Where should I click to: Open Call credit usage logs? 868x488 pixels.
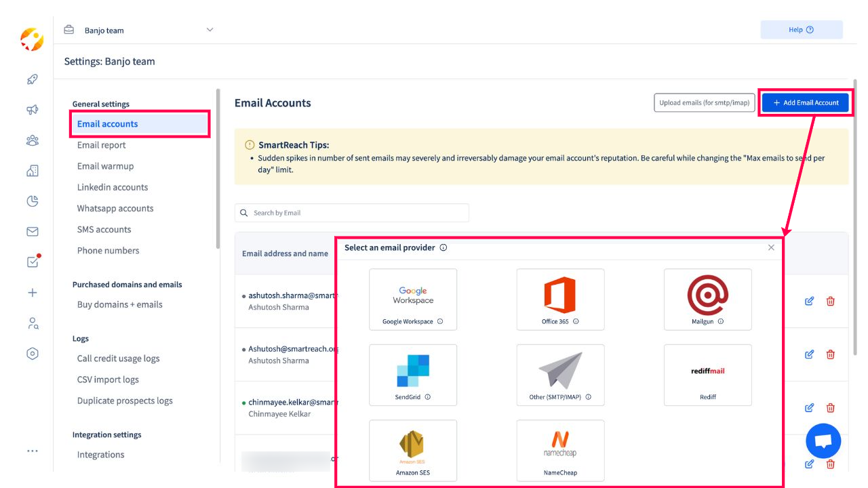point(118,359)
